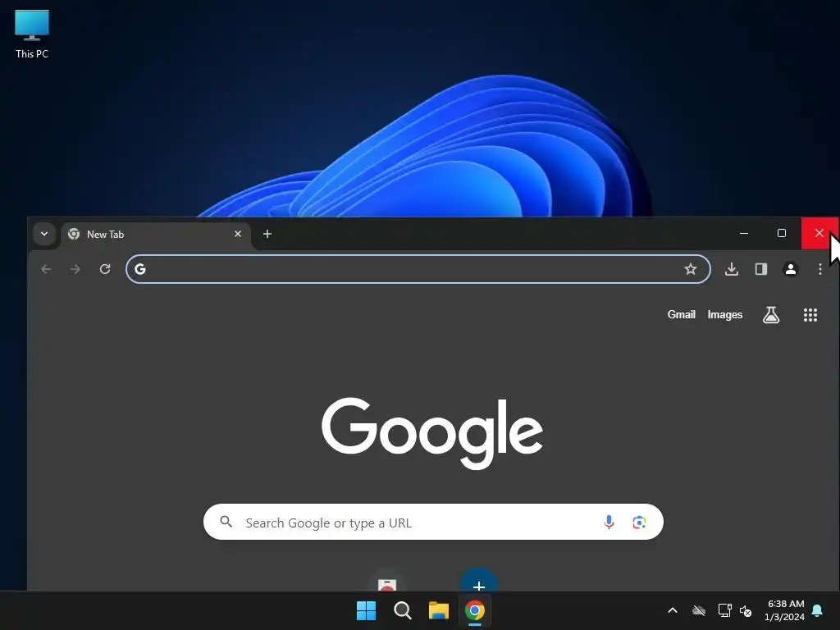Viewport: 840px width, 630px height.
Task: Open the Google apps grid
Action: tap(810, 315)
